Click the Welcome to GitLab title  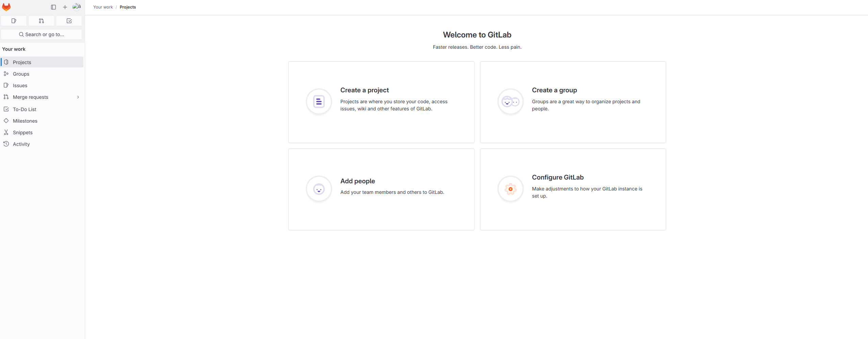pos(477,35)
